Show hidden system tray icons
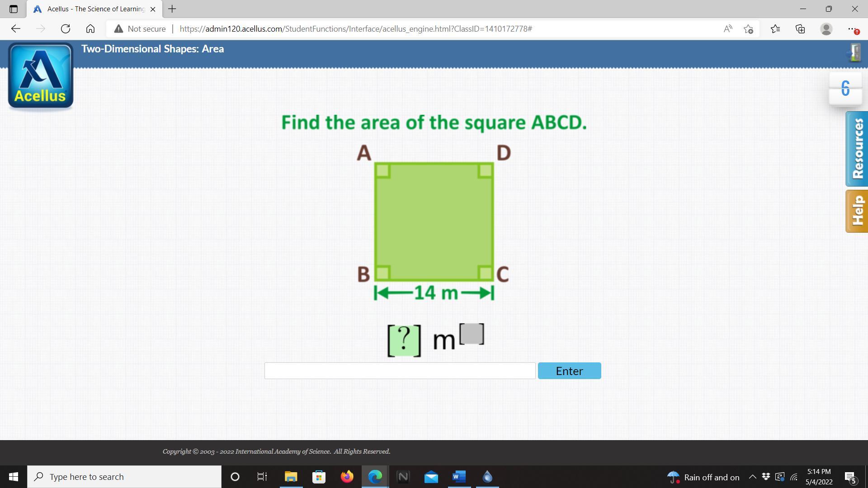 (753, 477)
